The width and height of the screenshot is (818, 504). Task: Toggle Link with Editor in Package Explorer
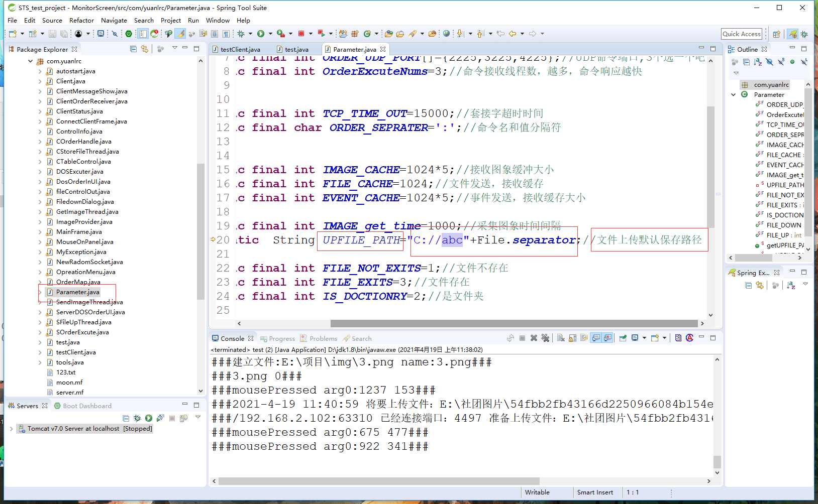tap(145, 49)
